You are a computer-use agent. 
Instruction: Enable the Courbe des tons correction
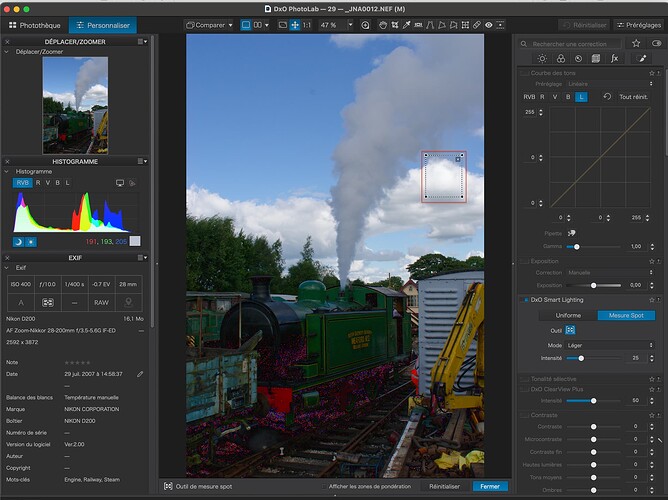tap(524, 74)
